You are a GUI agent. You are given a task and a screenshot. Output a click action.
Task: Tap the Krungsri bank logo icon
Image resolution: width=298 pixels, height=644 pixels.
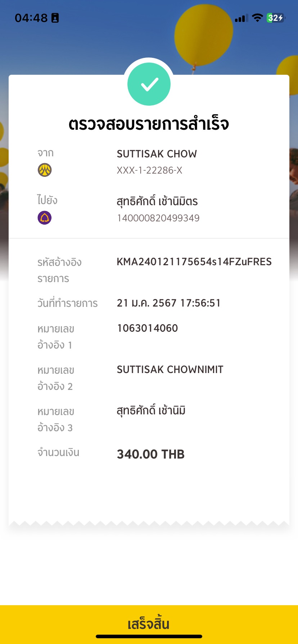tap(45, 170)
